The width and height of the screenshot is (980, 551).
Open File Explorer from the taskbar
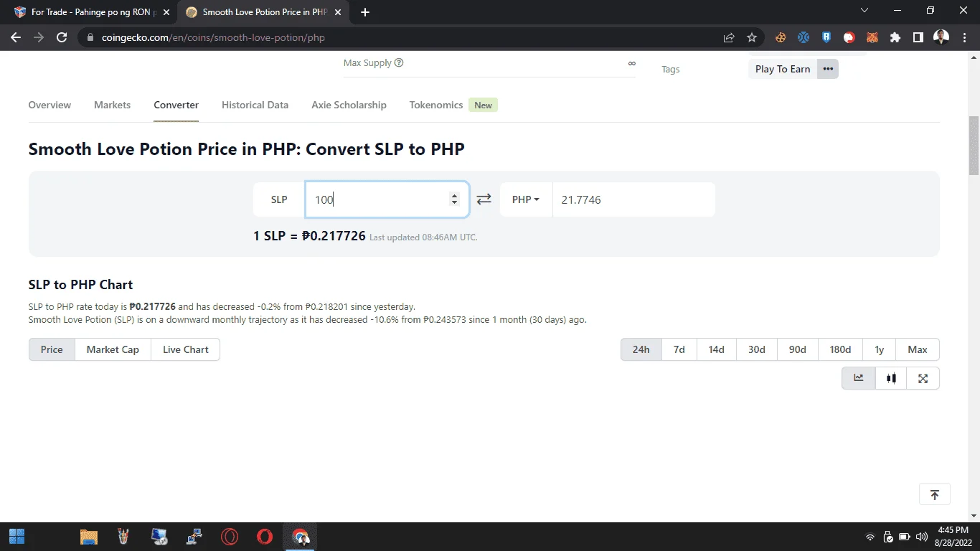pyautogui.click(x=88, y=537)
